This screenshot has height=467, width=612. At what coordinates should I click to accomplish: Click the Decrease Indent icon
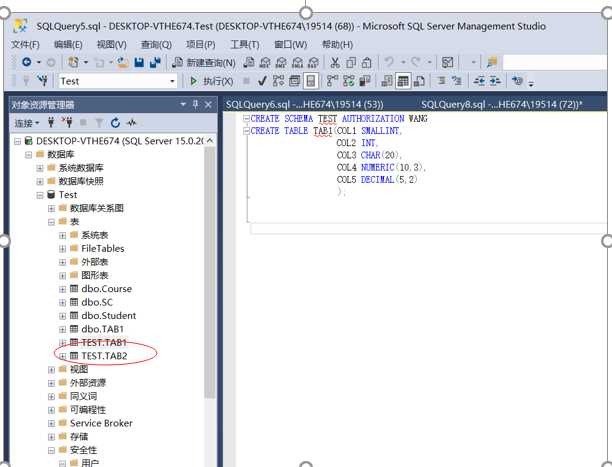click(479, 81)
